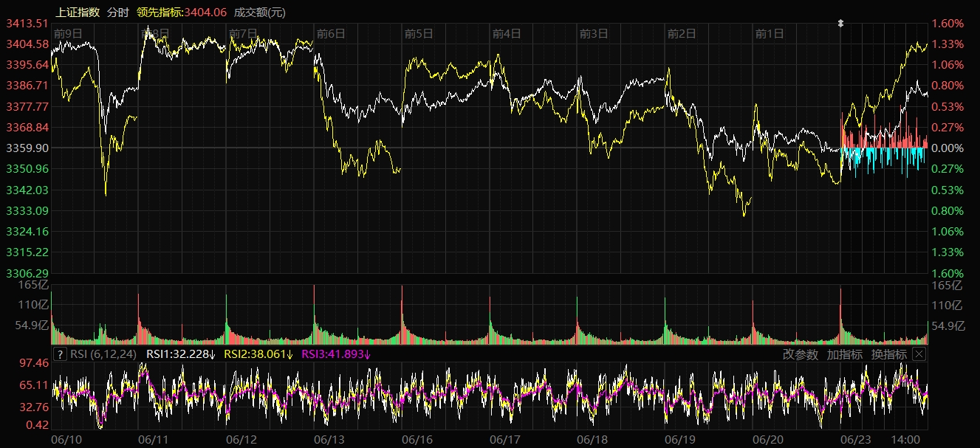Click the 06/16 date on time axis
The height and width of the screenshot is (448, 980).
pyautogui.click(x=417, y=439)
